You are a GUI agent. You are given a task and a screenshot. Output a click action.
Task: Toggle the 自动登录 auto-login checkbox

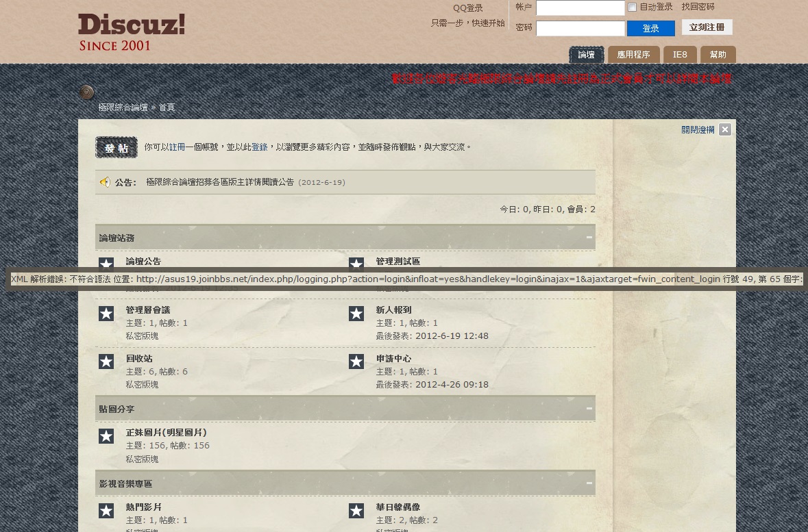(633, 8)
